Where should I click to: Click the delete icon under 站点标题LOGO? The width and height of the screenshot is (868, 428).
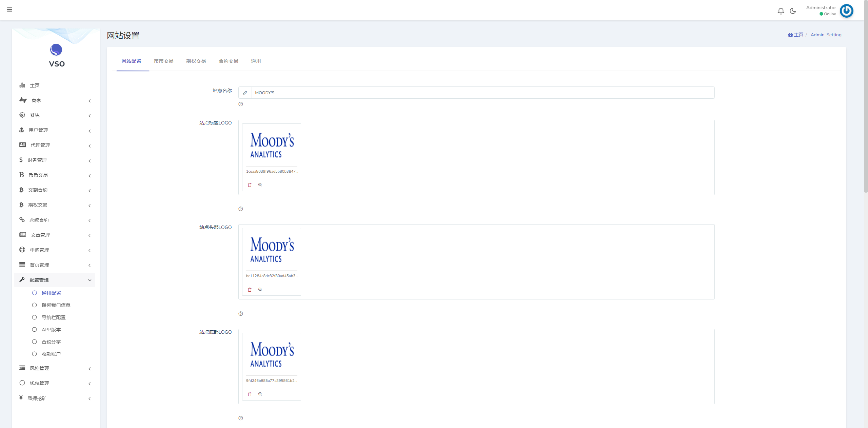tap(250, 184)
